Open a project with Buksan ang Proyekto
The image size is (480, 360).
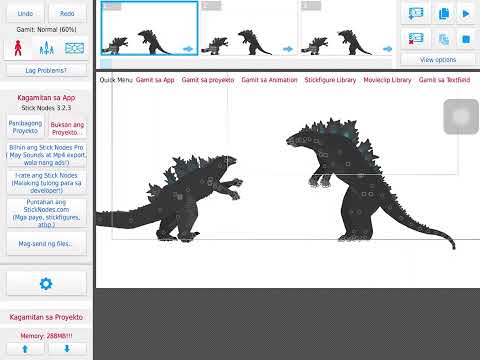pyautogui.click(x=67, y=128)
